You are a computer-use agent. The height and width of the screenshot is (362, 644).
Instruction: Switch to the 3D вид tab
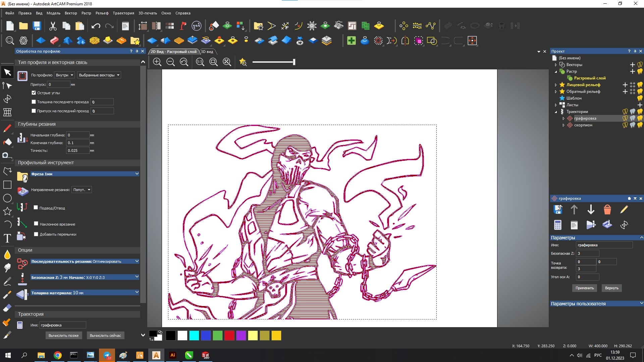[207, 52]
